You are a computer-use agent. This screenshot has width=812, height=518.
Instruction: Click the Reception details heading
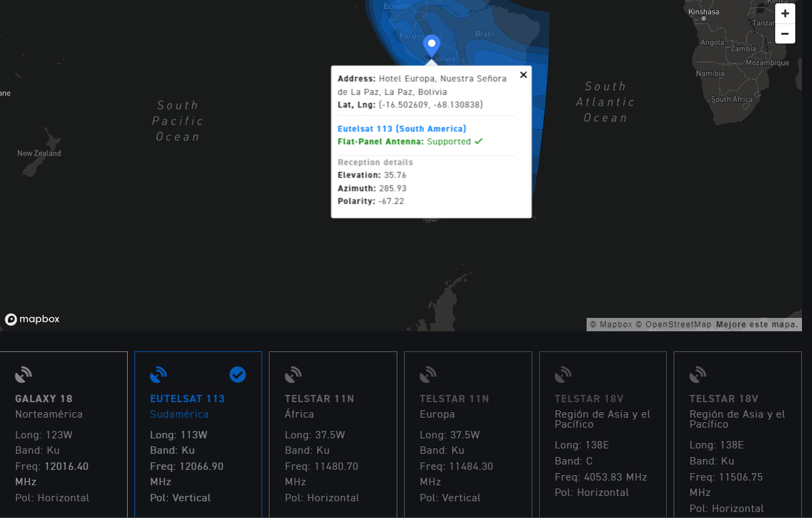(375, 163)
